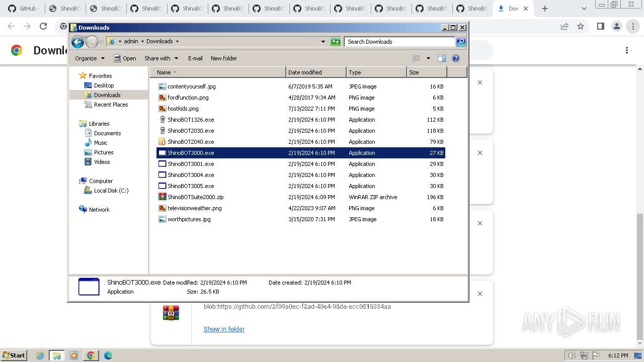Screen dimensions: 644x362
Task: Click the folder icon in the address bar
Action: [x=111, y=41]
